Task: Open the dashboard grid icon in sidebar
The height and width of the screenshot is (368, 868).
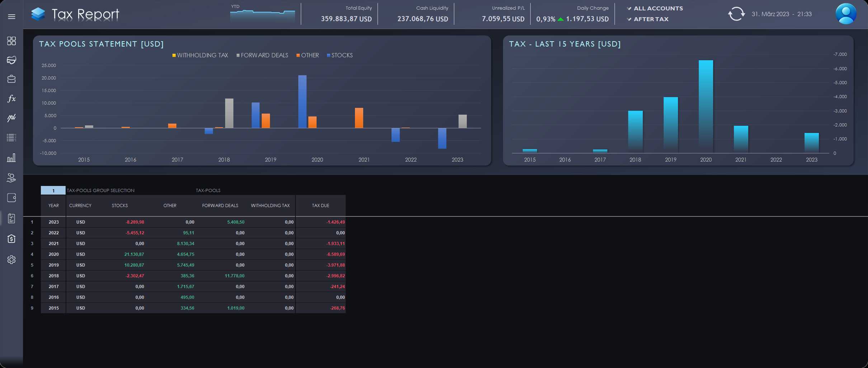Action: point(11,41)
